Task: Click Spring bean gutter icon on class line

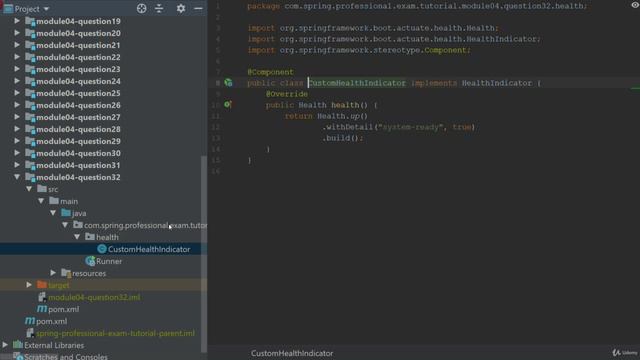Action: coord(229,83)
